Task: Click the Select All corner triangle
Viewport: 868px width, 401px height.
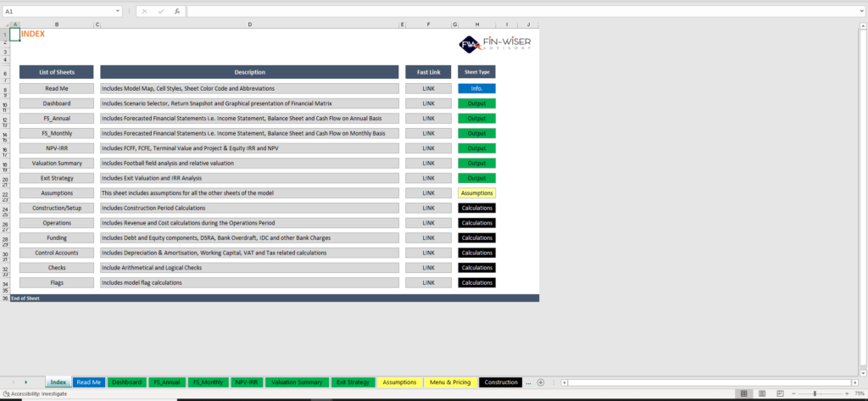Action: point(4,24)
